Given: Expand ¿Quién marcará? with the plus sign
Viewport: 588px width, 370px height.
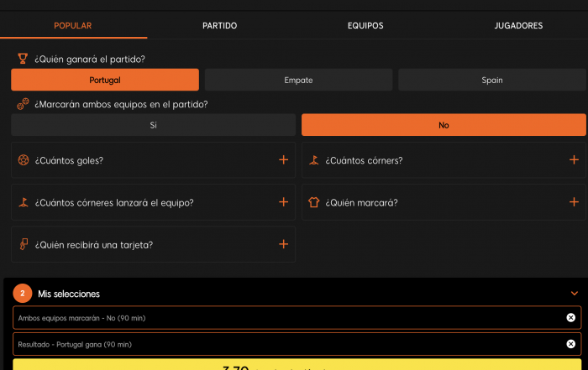Looking at the screenshot, I should pos(574,202).
